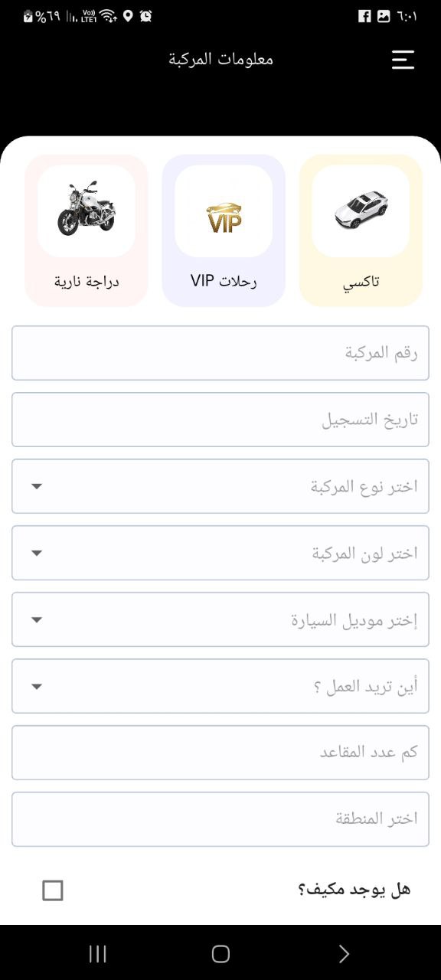Switch to the رحلات VIP option
The image size is (441, 980).
pyautogui.click(x=224, y=230)
